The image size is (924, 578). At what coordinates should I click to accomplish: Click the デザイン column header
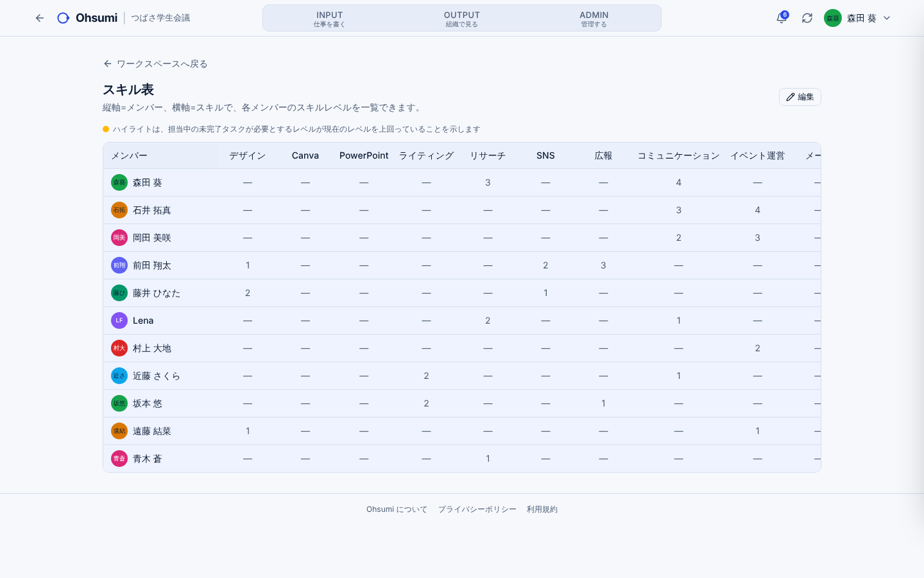(248, 155)
